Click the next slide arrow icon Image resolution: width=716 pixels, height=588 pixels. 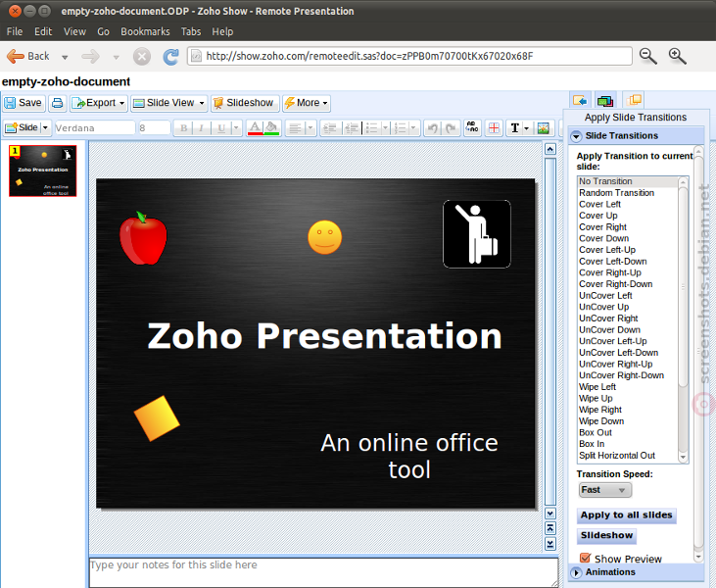pyautogui.click(x=550, y=544)
